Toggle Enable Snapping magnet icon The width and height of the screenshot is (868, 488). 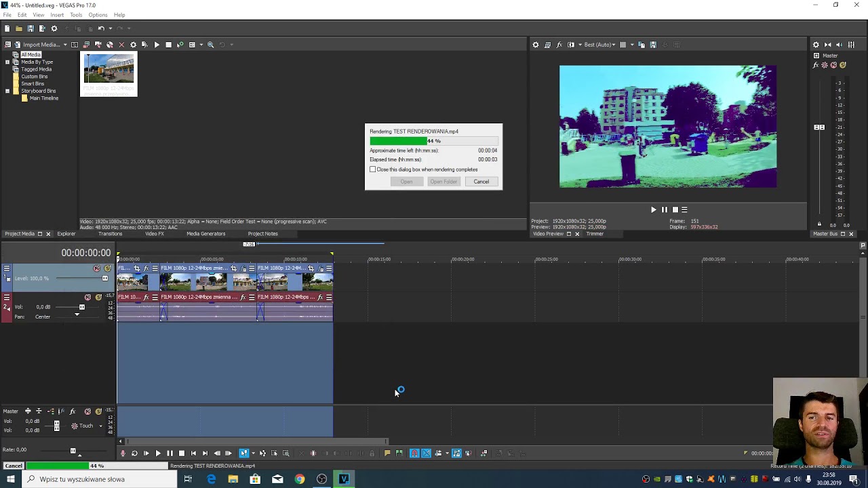point(414,453)
